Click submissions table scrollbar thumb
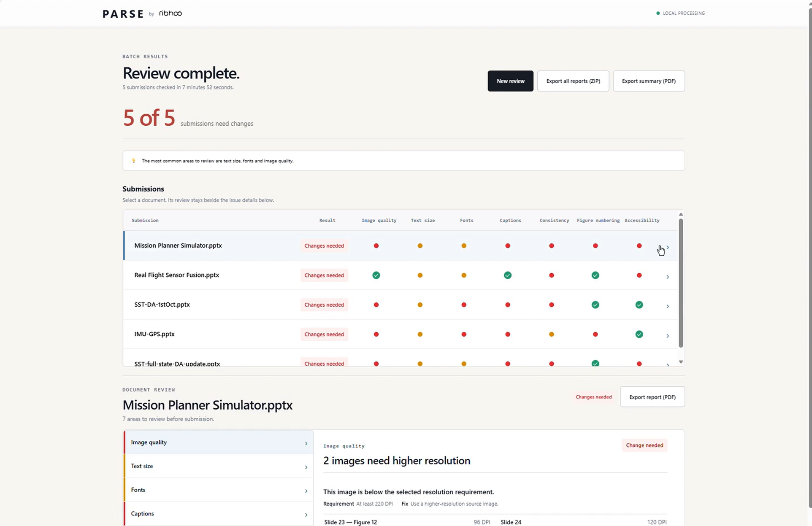Viewport: 812px width, 526px height. click(681, 283)
